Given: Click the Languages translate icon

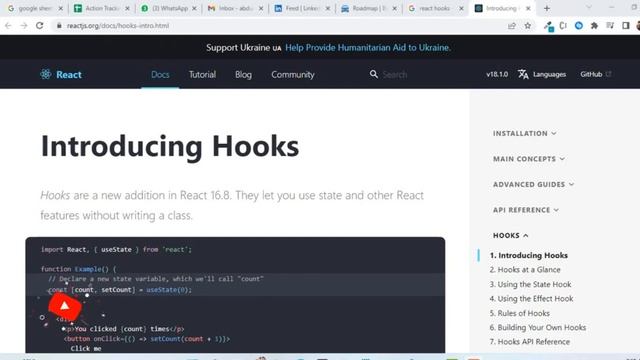Looking at the screenshot, I should coord(523,74).
